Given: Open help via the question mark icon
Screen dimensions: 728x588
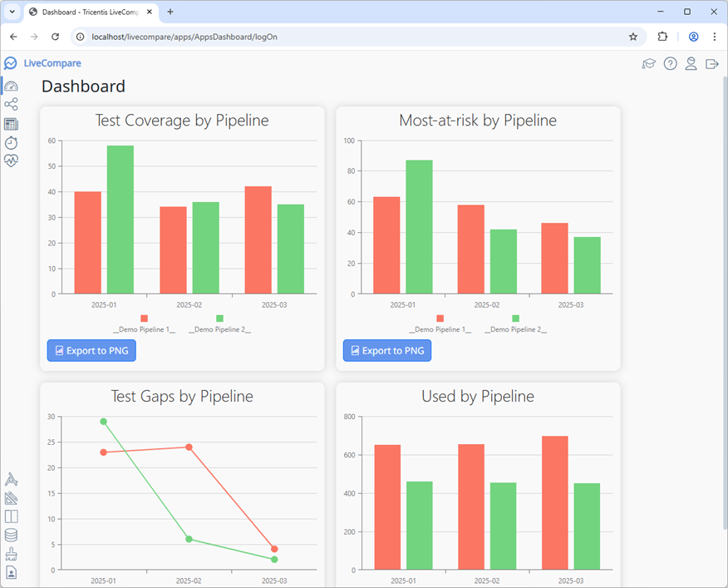Looking at the screenshot, I should tap(671, 63).
